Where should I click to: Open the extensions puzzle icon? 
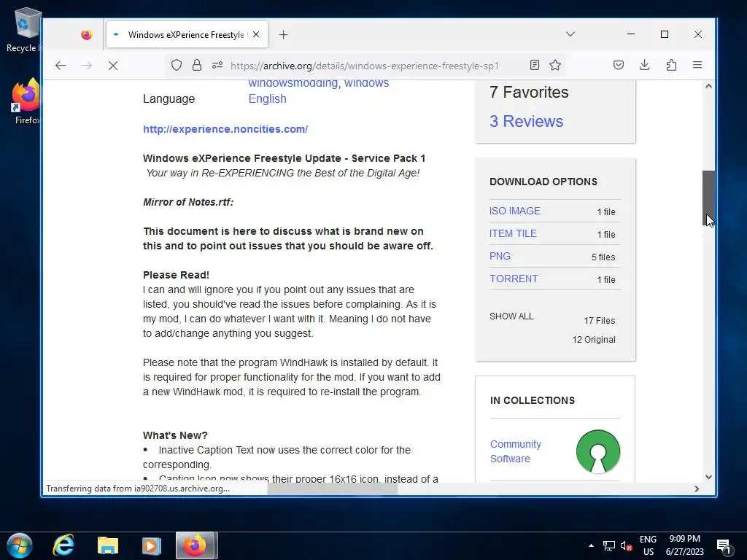[x=671, y=65]
